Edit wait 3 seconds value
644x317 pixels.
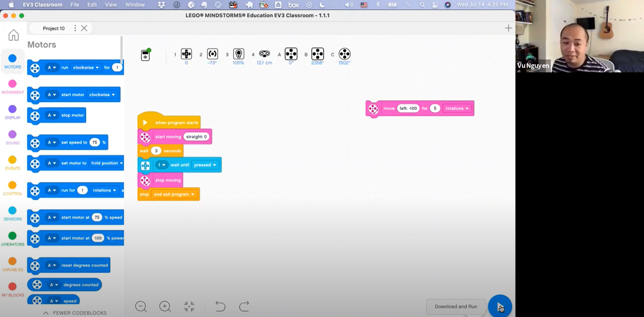click(156, 151)
